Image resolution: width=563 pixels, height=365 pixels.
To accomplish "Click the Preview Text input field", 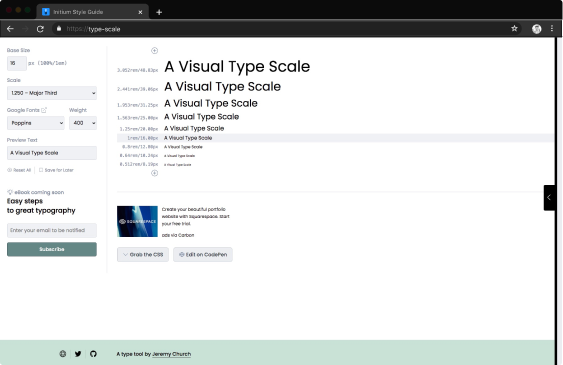I will pyautogui.click(x=52, y=153).
